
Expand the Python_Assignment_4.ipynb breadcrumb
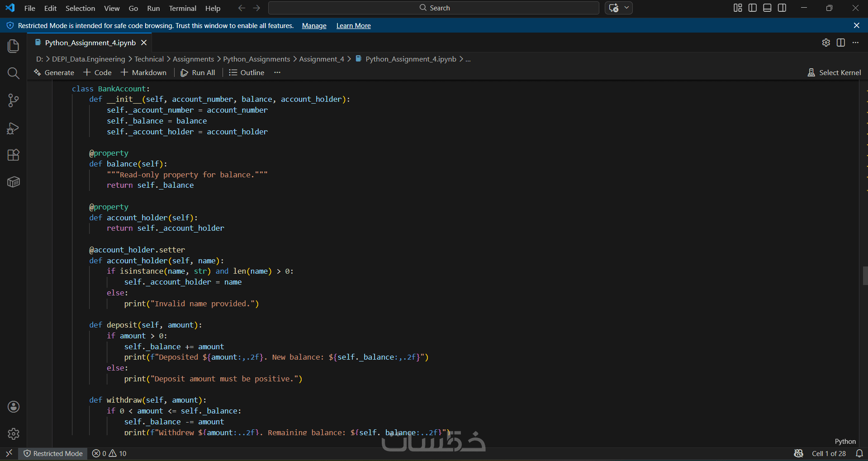411,59
